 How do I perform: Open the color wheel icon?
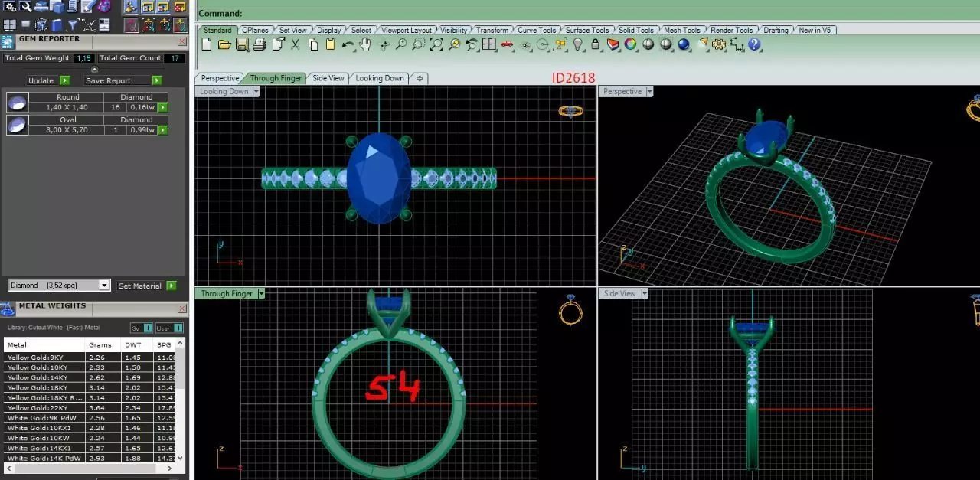(x=630, y=45)
